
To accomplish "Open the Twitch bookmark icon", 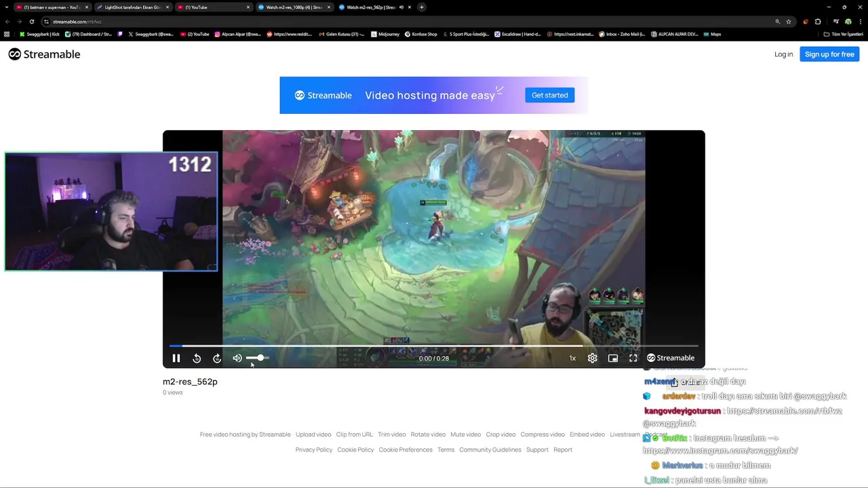I will tap(120, 34).
